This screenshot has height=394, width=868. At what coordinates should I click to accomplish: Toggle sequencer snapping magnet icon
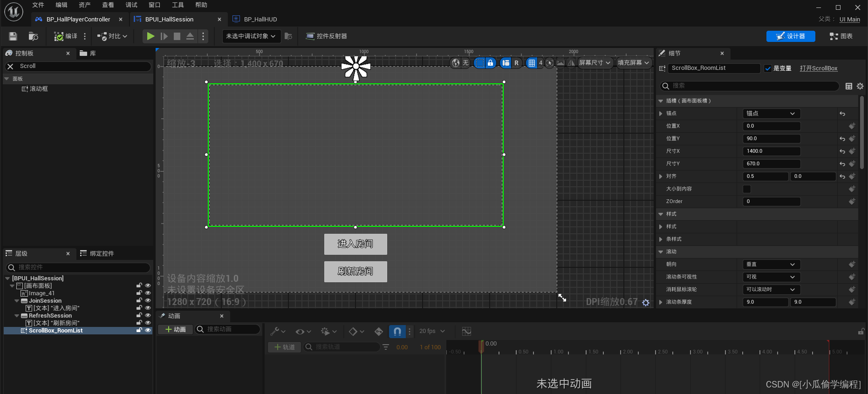coord(397,332)
